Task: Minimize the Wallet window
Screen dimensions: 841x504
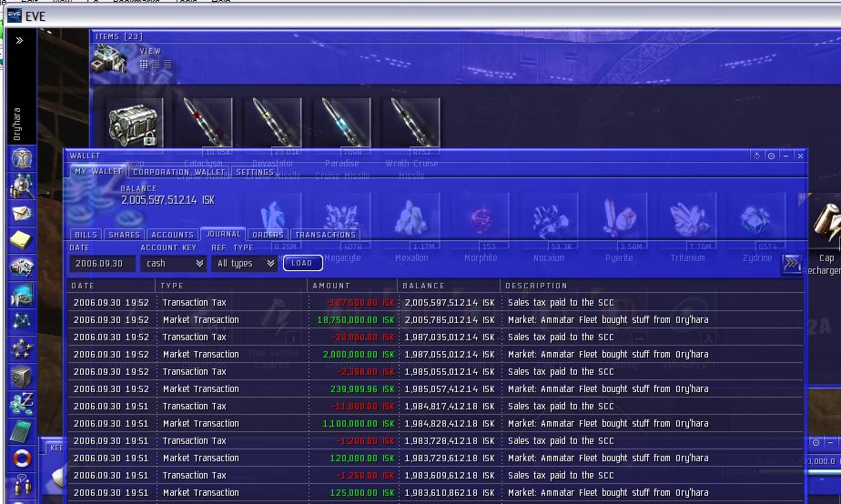Action: (x=785, y=156)
